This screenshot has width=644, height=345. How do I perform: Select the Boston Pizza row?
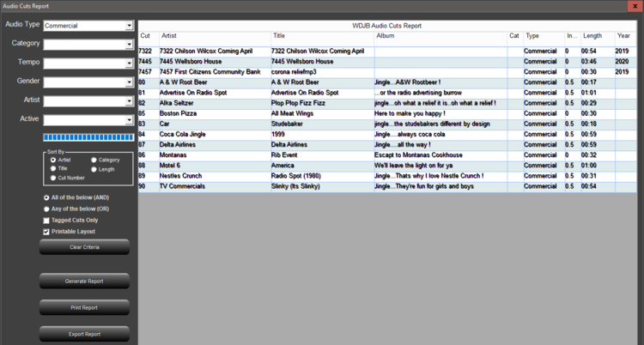tap(387, 113)
